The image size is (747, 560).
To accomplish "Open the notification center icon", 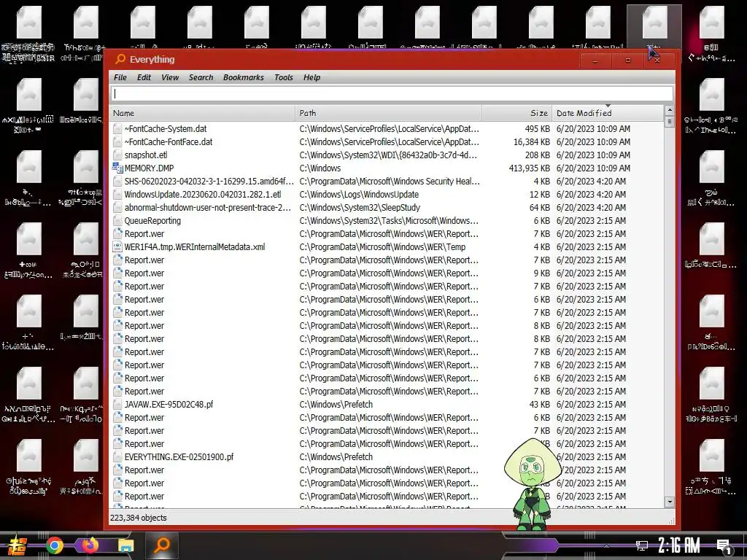I will (724, 547).
